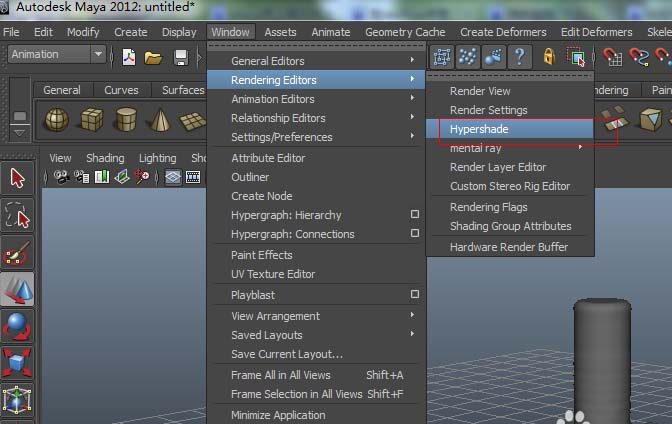Image resolution: width=672 pixels, height=424 pixels.
Task: Open shelf options down arrow
Action: (x=19, y=133)
